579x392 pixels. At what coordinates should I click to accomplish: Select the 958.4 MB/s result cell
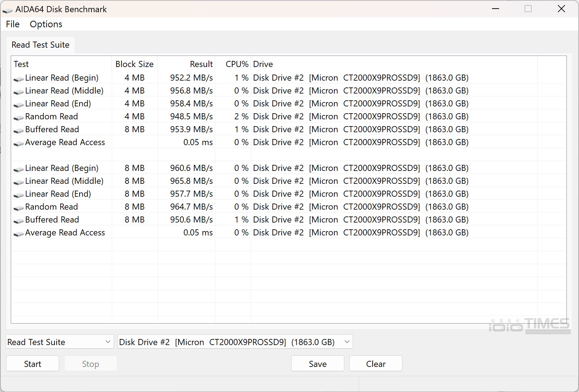(191, 104)
